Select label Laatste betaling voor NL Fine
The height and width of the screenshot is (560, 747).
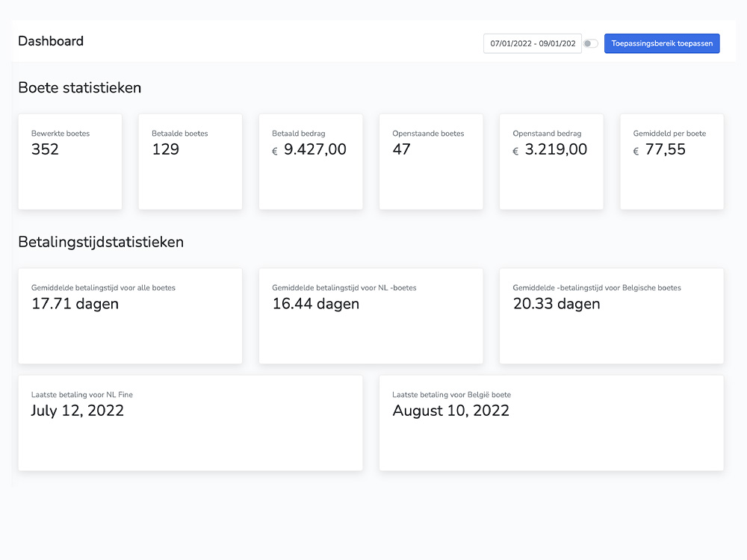click(82, 395)
